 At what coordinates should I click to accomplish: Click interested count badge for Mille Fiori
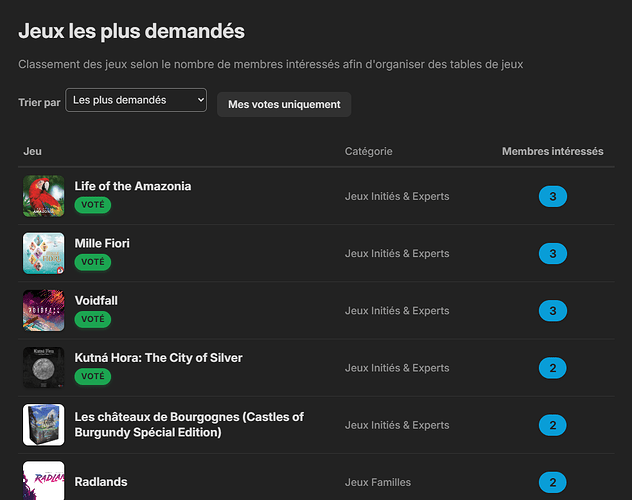click(x=553, y=253)
